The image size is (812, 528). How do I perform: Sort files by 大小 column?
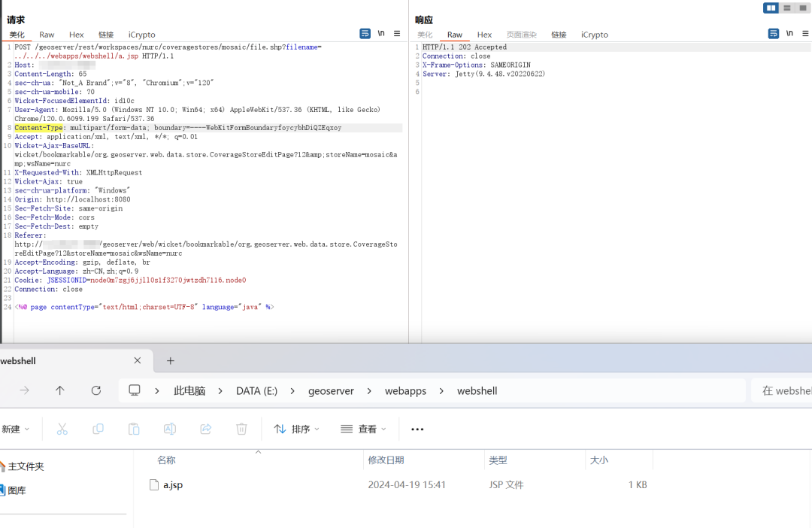(x=599, y=460)
